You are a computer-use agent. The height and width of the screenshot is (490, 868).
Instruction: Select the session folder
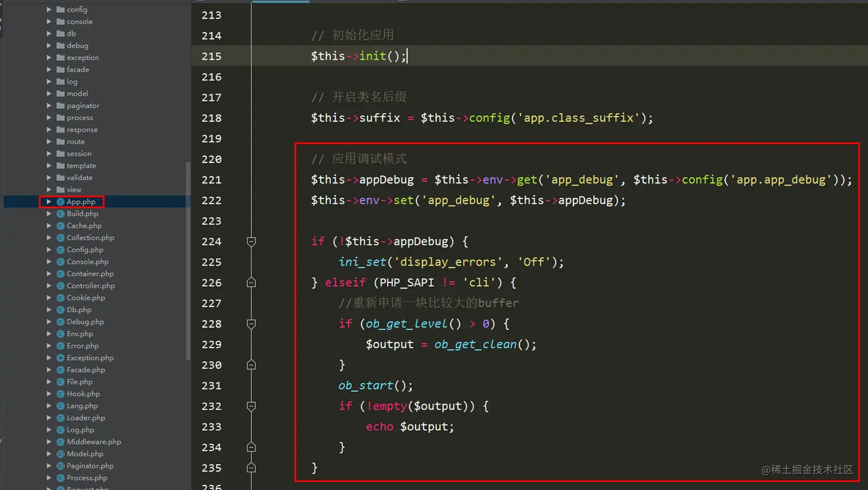click(79, 154)
